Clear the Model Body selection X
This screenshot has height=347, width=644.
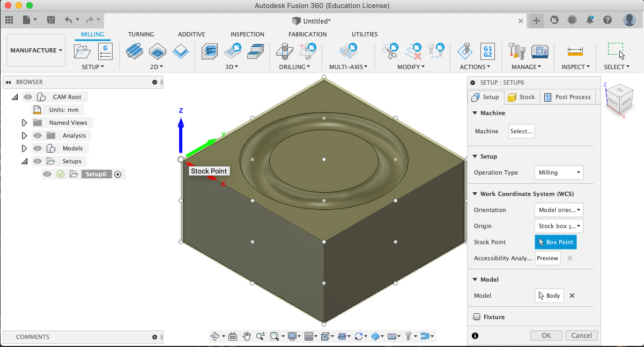pyautogui.click(x=572, y=296)
